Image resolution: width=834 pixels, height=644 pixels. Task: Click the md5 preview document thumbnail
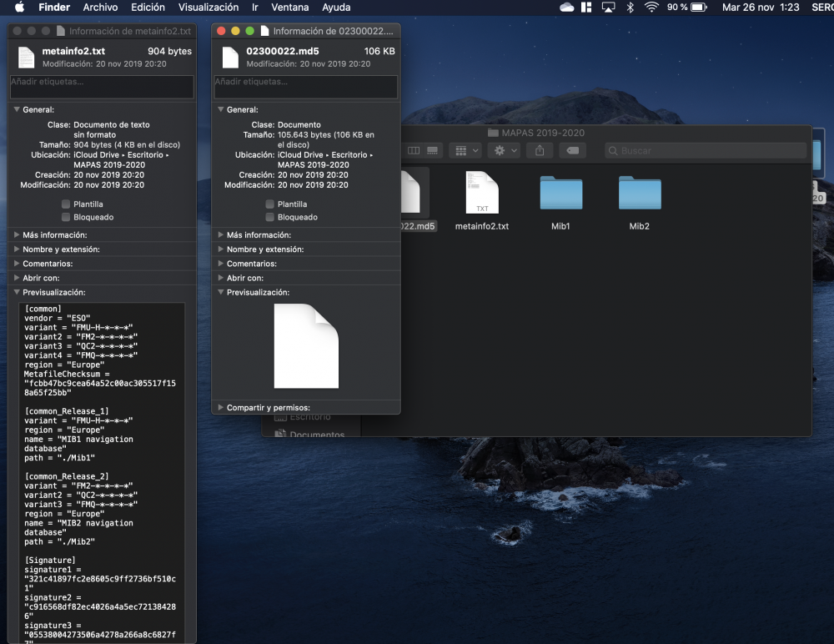point(306,346)
